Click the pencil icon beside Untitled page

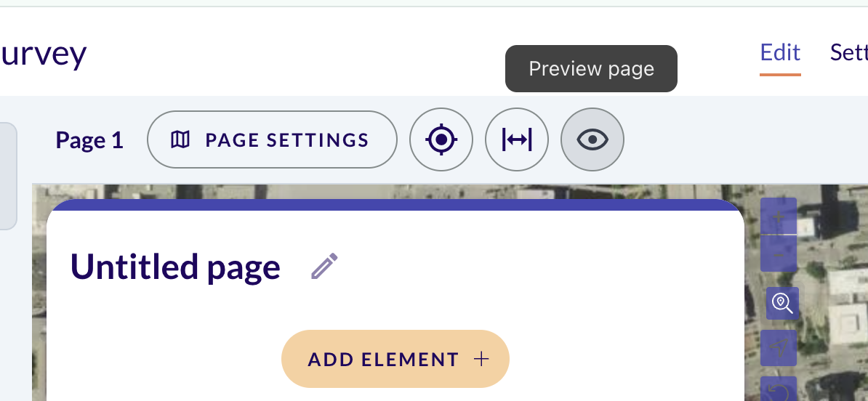[324, 266]
